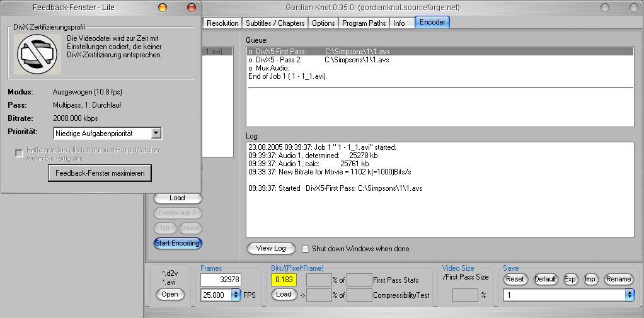Click the Delete Job ? button
Viewport: 644px width, 318px height.
pyautogui.click(x=178, y=213)
